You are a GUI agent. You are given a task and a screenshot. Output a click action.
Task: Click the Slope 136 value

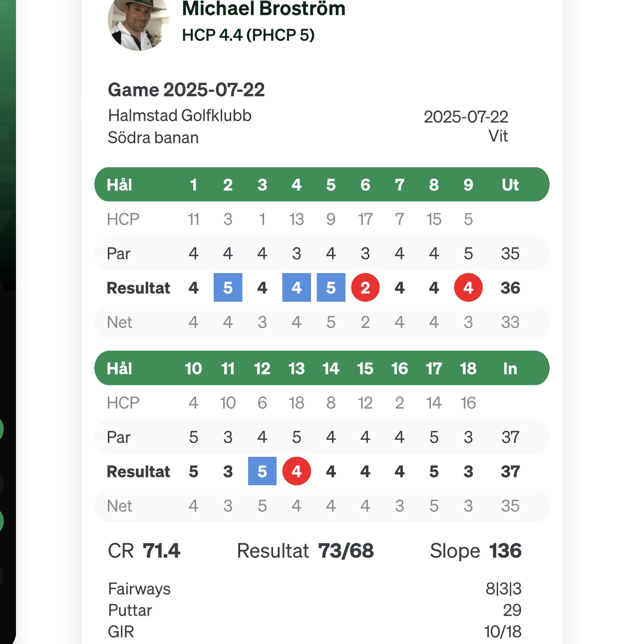(x=476, y=551)
